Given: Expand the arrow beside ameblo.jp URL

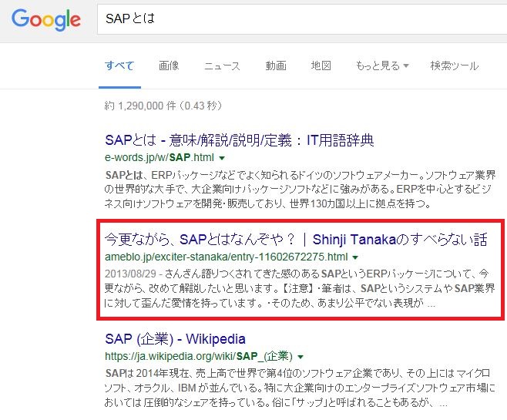Looking at the screenshot, I should point(355,257).
